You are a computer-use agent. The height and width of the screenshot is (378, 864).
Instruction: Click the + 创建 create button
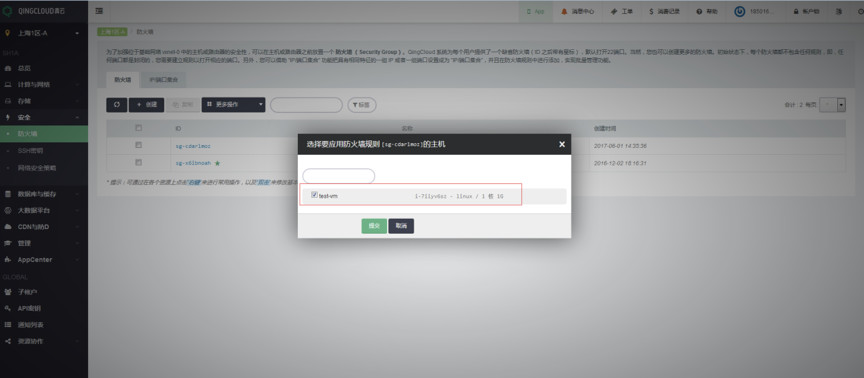(x=147, y=105)
